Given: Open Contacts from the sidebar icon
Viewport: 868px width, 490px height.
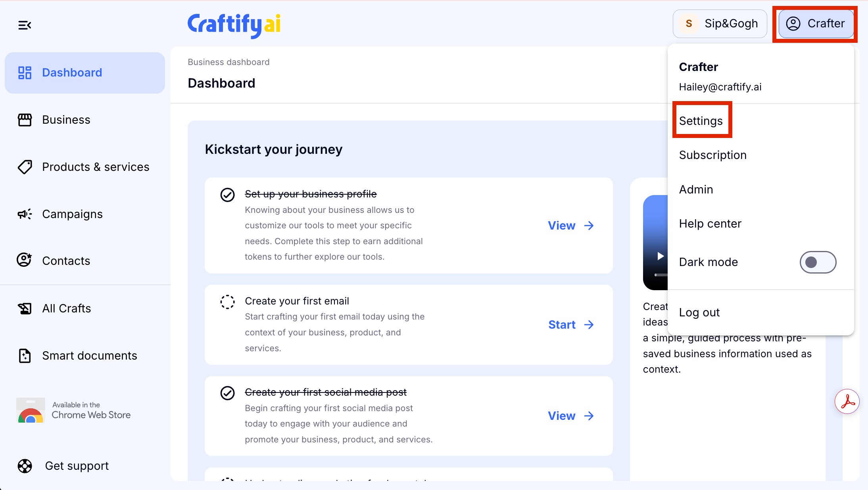Looking at the screenshot, I should [x=25, y=260].
